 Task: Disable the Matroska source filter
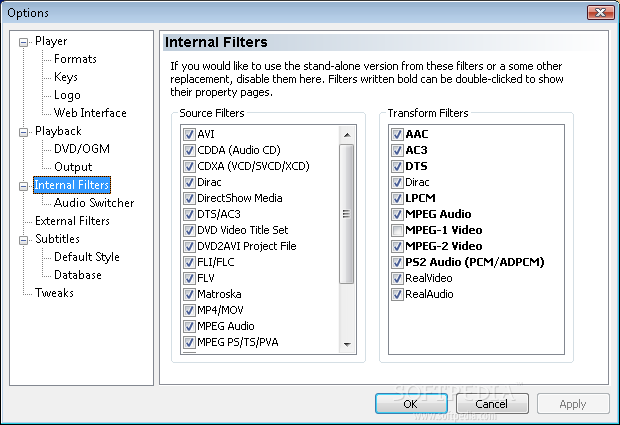point(189,294)
